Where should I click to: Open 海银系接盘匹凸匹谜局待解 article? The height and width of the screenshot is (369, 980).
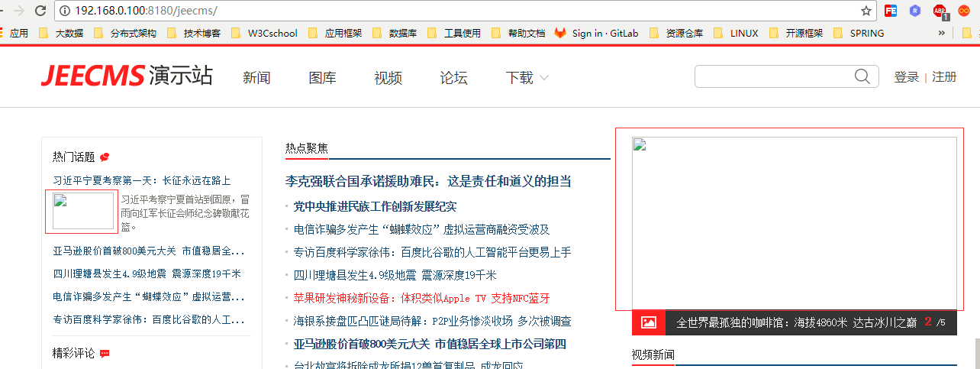click(432, 321)
